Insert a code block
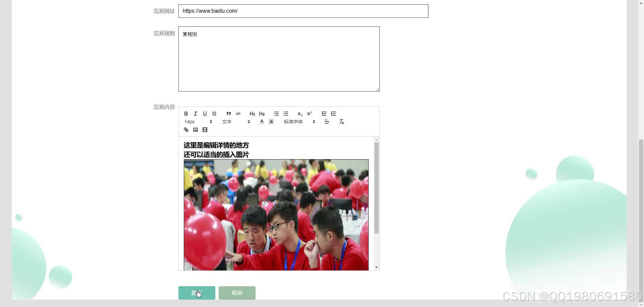Screen dimensions: 644x307 pyautogui.click(x=238, y=114)
